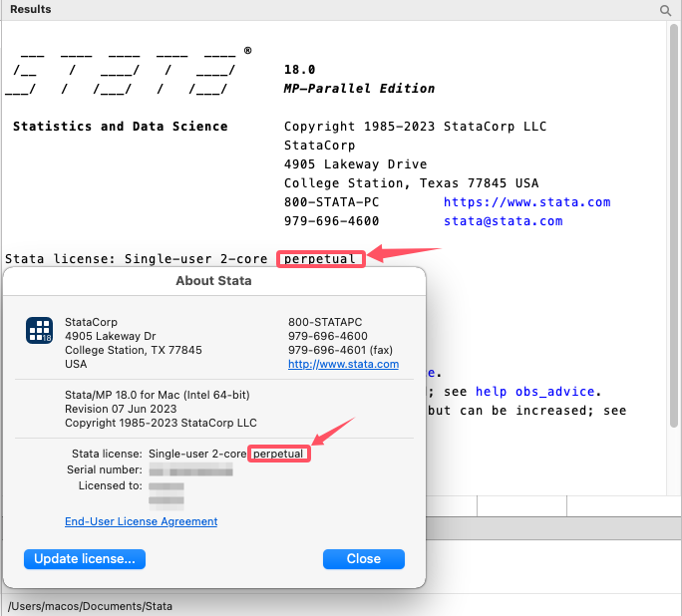This screenshot has width=682, height=616.
Task: Click 'Copyright 1985–2023 StataCorp LLC' line in Results
Action: tap(415, 127)
